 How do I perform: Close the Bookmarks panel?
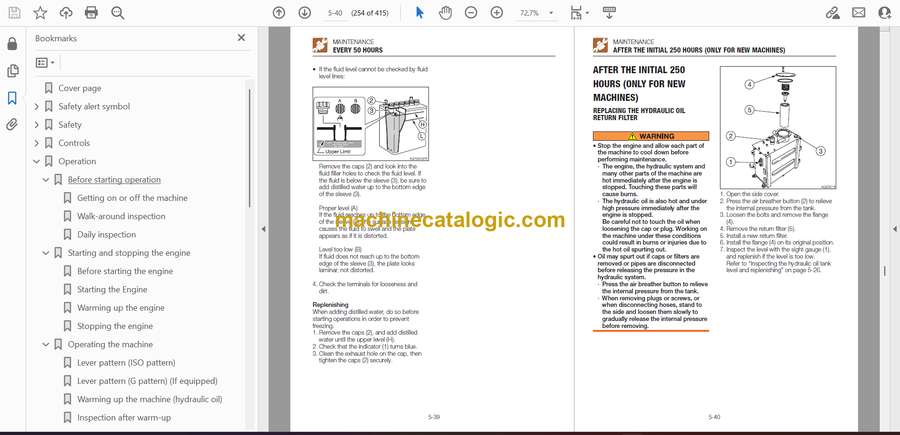(x=241, y=38)
